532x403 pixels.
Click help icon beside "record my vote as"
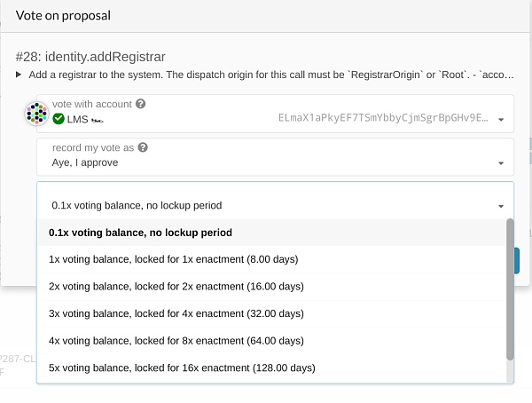[x=143, y=147]
